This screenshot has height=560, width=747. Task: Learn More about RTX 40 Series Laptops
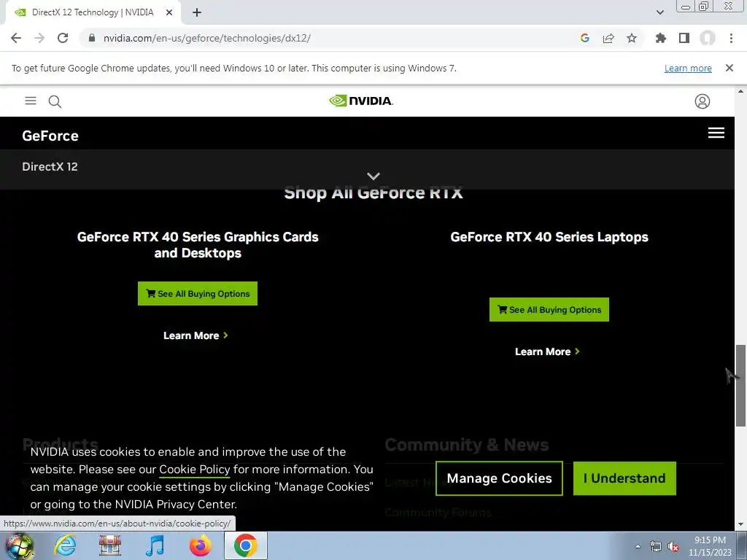tap(547, 351)
